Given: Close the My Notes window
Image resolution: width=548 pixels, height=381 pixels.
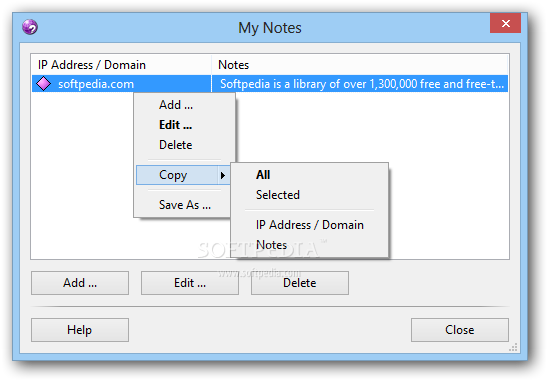Looking at the screenshot, I should 505,23.
